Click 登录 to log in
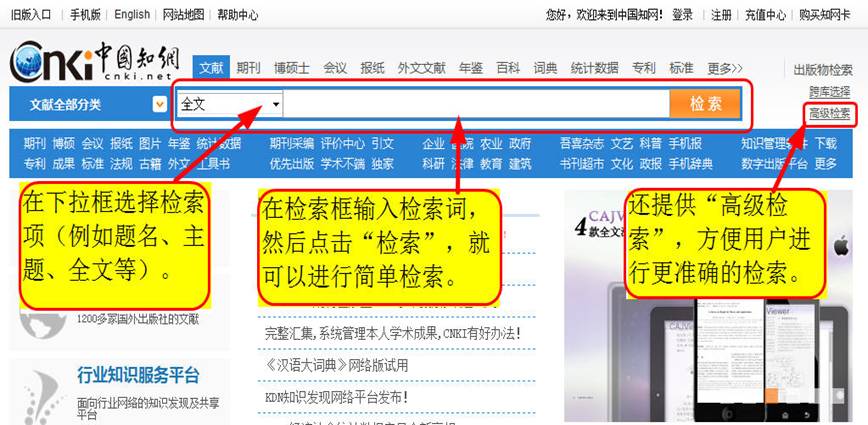 (x=683, y=15)
